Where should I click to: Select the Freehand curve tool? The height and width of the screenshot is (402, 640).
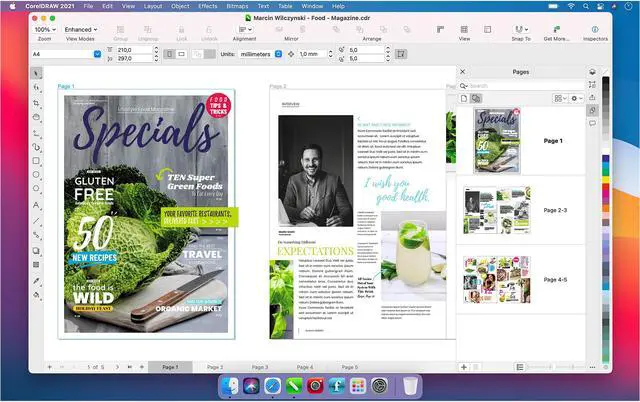point(36,133)
